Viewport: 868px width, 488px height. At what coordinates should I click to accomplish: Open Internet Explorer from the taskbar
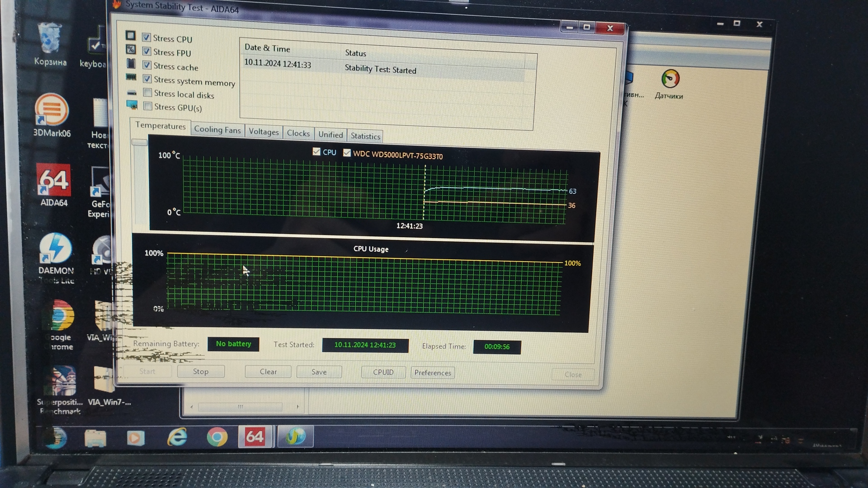pyautogui.click(x=177, y=437)
